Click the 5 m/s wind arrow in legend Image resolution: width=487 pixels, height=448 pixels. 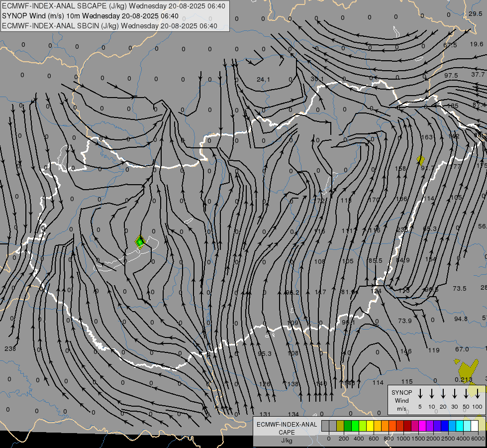(420, 394)
